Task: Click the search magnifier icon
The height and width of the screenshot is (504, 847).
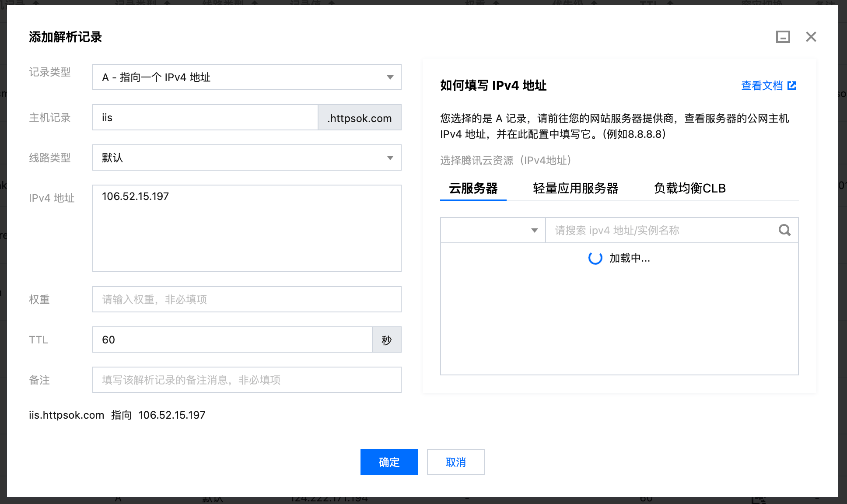Action: 784,230
